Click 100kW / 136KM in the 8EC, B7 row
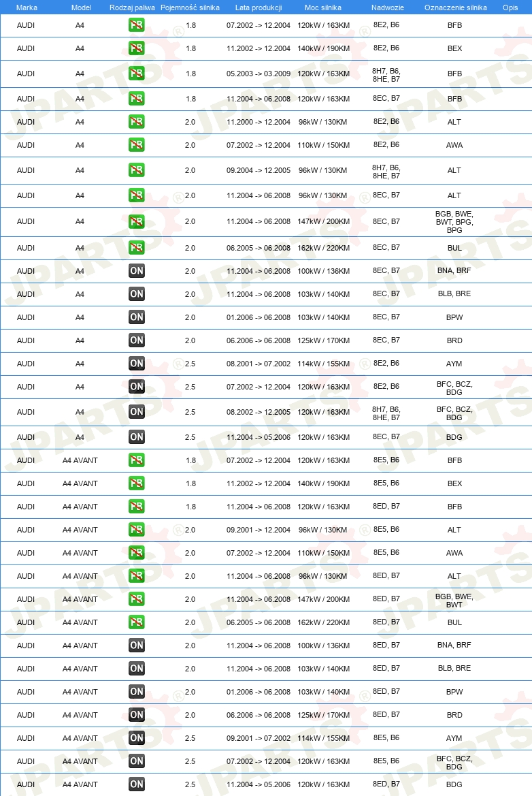 tap(324, 270)
